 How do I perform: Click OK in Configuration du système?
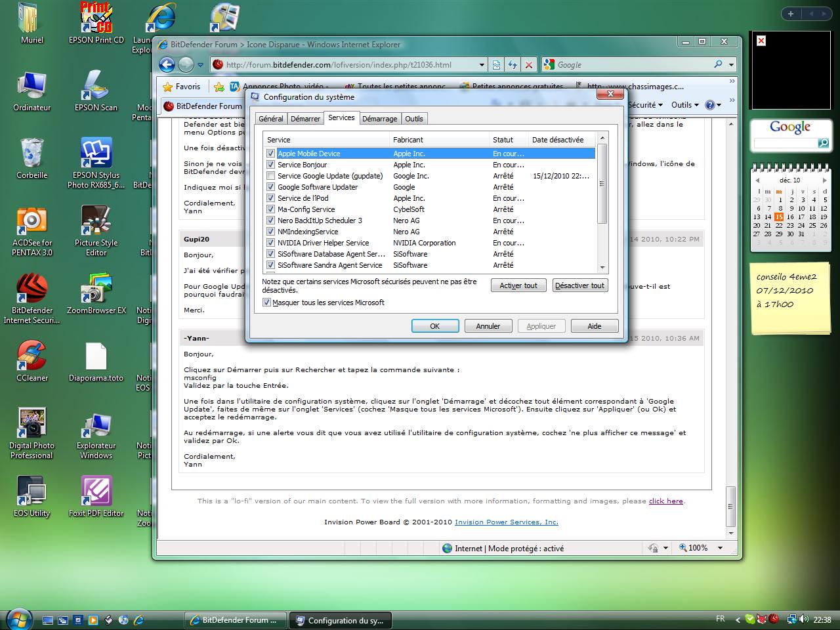(x=434, y=326)
